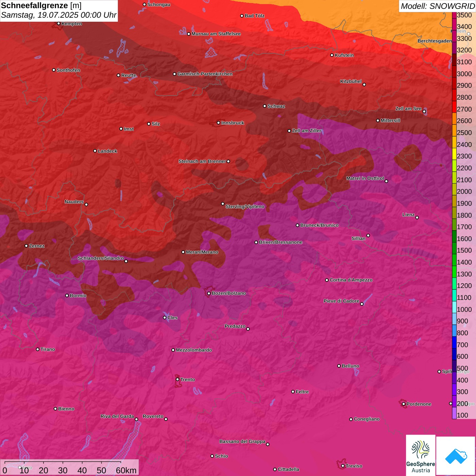Click the Lienz location dot
The width and height of the screenshot is (476, 476).
point(417,218)
